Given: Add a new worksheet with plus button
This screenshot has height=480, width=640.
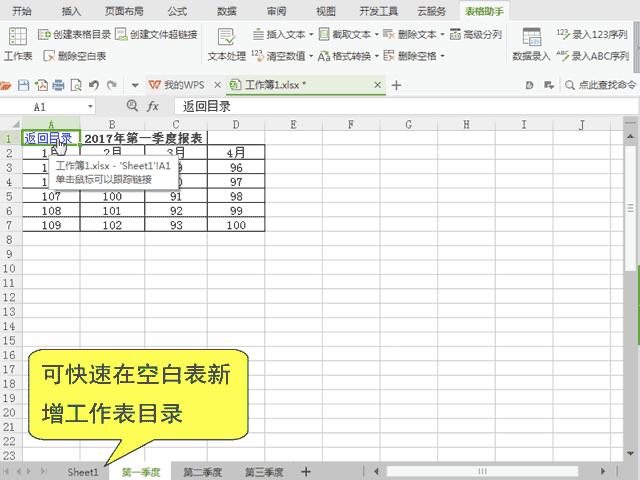Looking at the screenshot, I should tap(306, 472).
